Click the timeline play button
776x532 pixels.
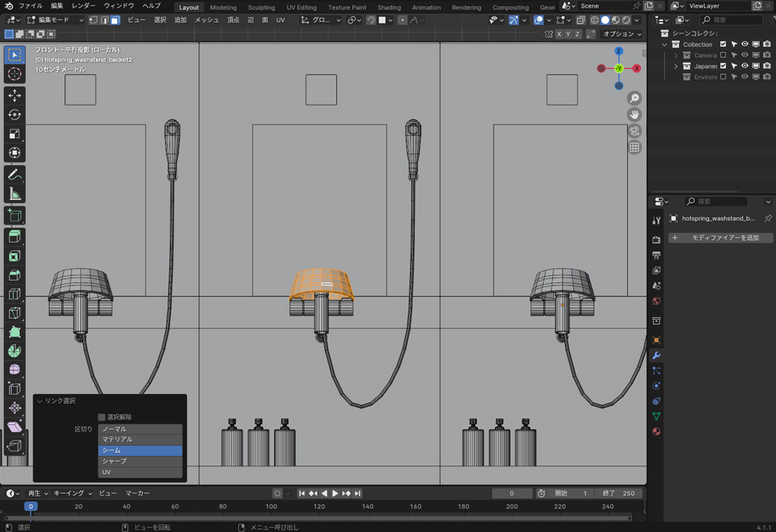335,493
